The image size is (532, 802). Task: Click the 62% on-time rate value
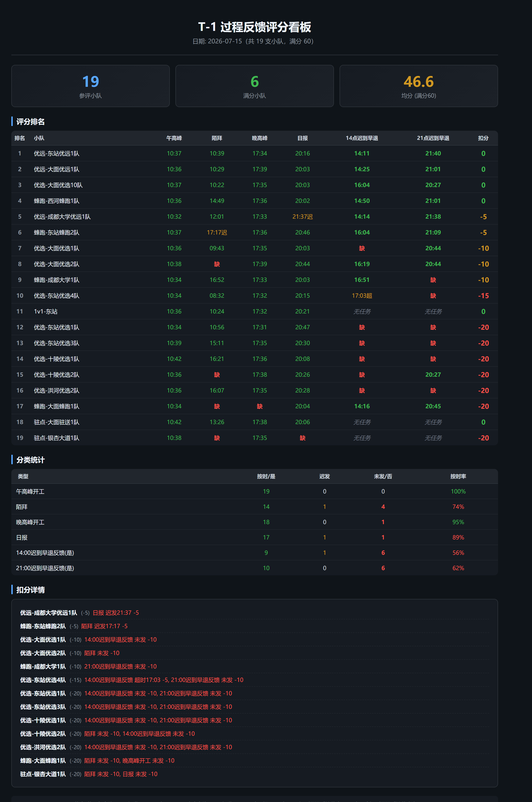pos(458,568)
